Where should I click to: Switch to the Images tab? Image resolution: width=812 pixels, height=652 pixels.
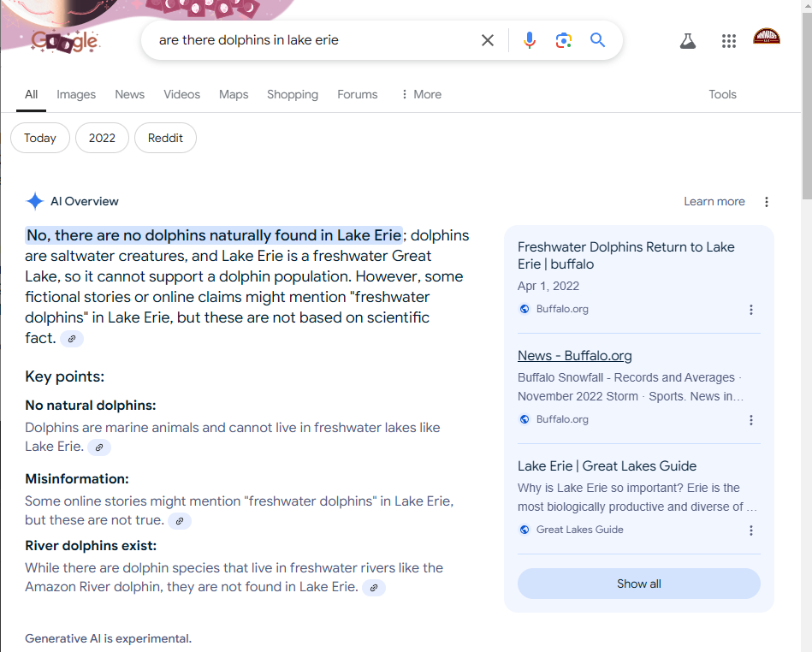76,94
